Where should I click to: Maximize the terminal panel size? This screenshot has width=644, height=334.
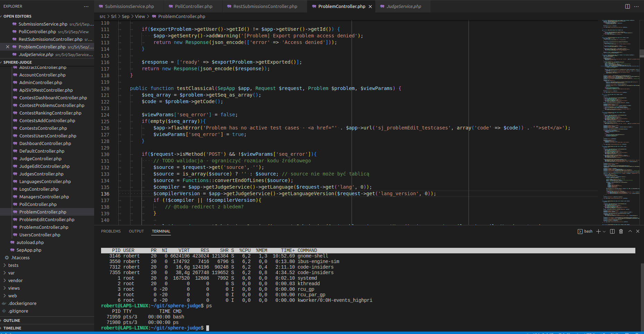pyautogui.click(x=630, y=231)
